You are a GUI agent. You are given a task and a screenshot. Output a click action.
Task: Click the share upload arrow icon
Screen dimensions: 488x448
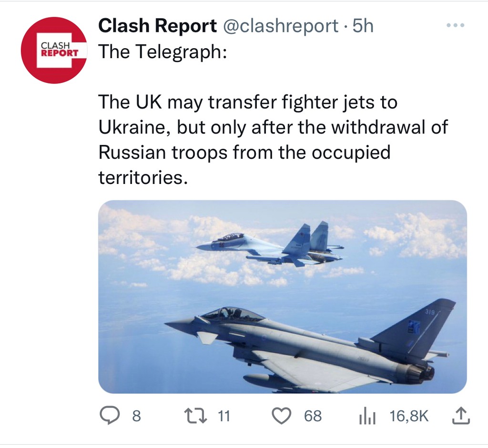(460, 417)
